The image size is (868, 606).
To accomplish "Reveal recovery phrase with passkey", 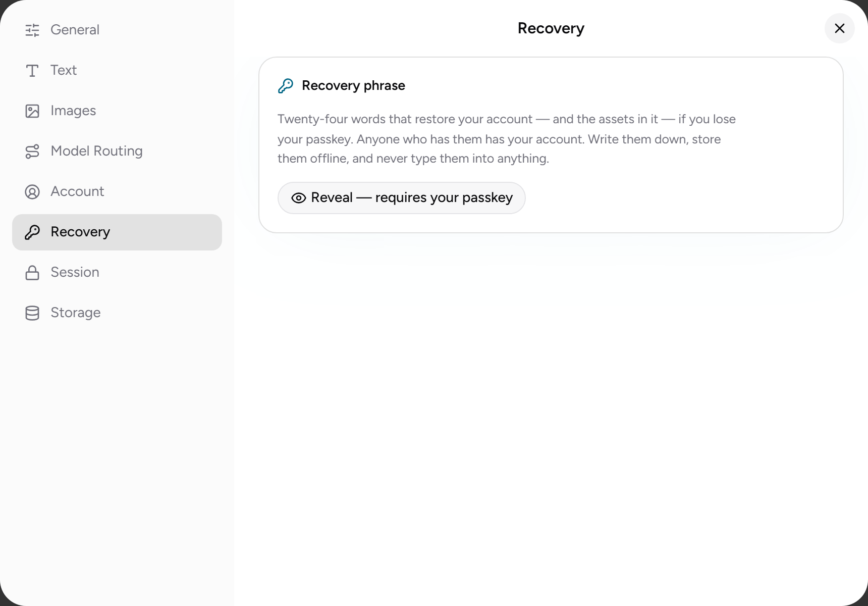I will [x=402, y=198].
